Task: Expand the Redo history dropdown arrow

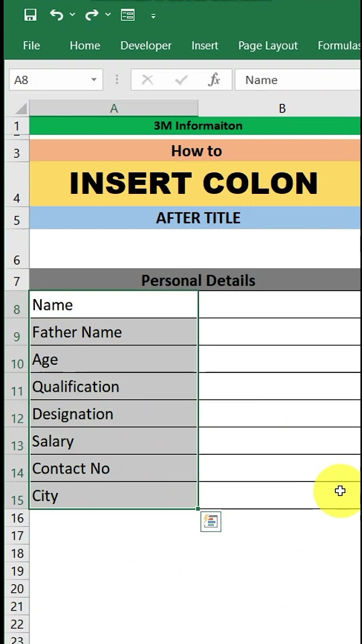Action: point(108,15)
